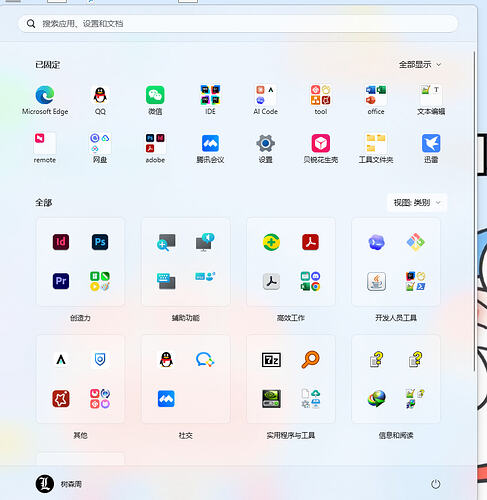Expand more apps group in 创造力
Image resolution: width=487 pixels, height=500 pixels.
(x=100, y=281)
